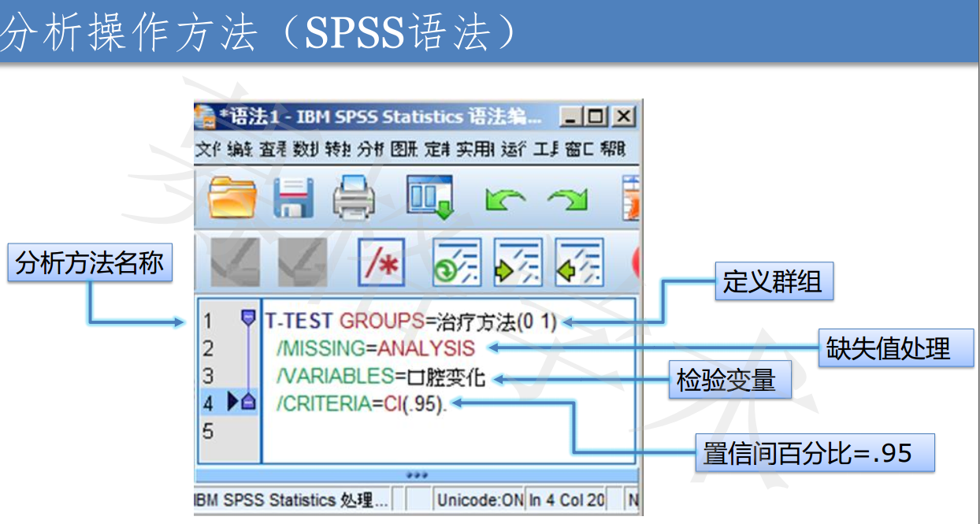
Task: Outdent syntax with the left-arrow icon
Action: [x=579, y=262]
